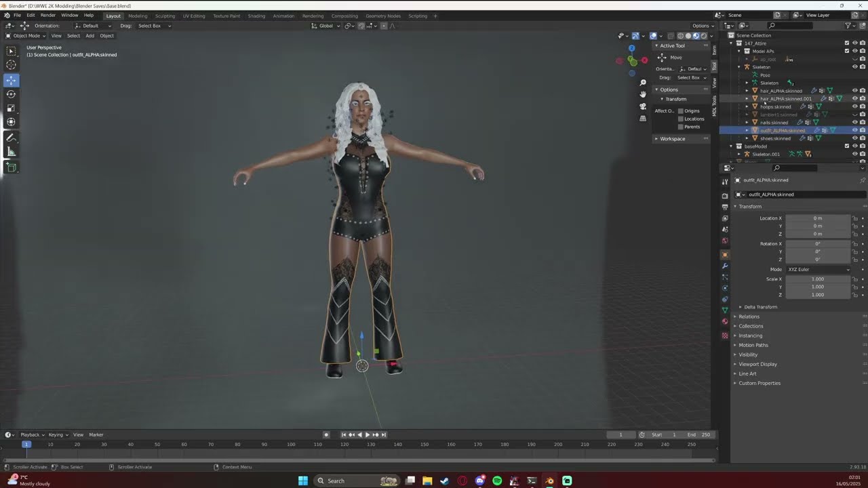Viewport: 868px width, 488px height.
Task: Activate the Rotate tool in the left toolbar
Action: point(11,94)
